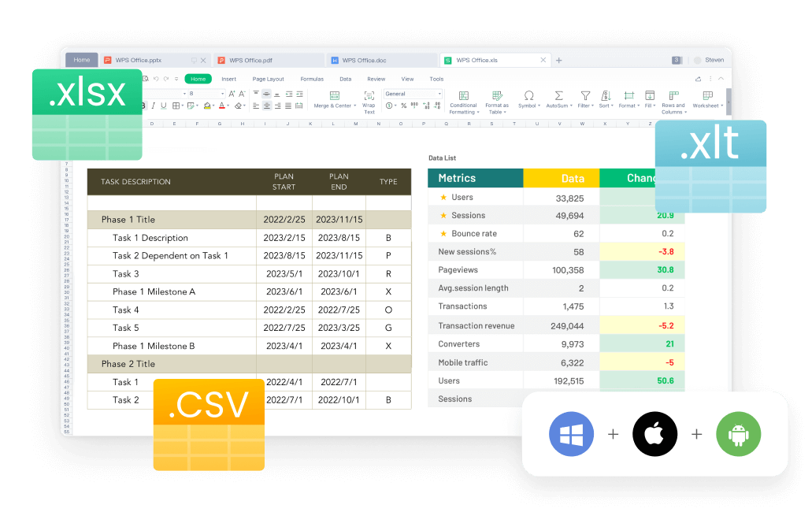Click the Sort icon
The image size is (812, 512).
point(606,96)
